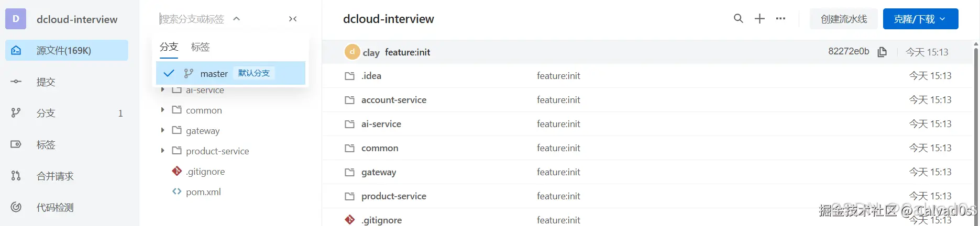
Task: Open the code inspection sidebar icon
Action: click(x=16, y=207)
